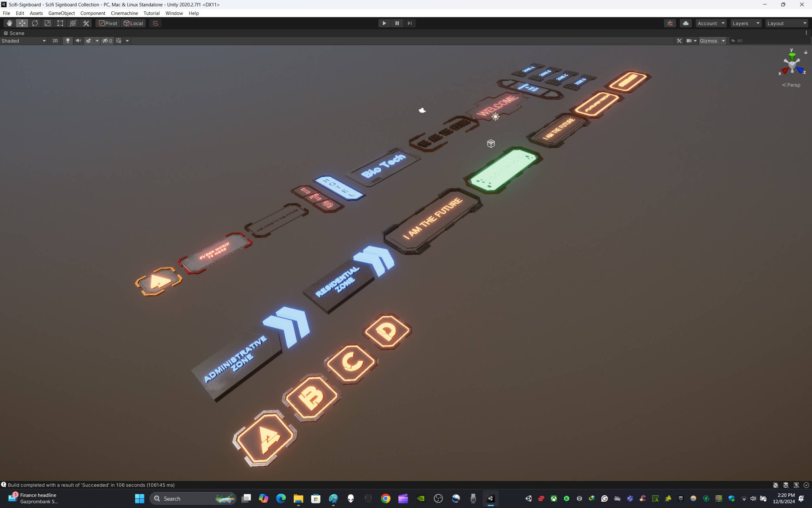
Task: Open the Window menu
Action: (174, 13)
